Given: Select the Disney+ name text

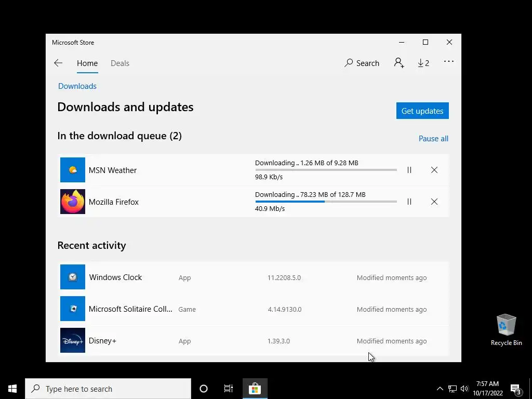Looking at the screenshot, I should pyautogui.click(x=102, y=341).
